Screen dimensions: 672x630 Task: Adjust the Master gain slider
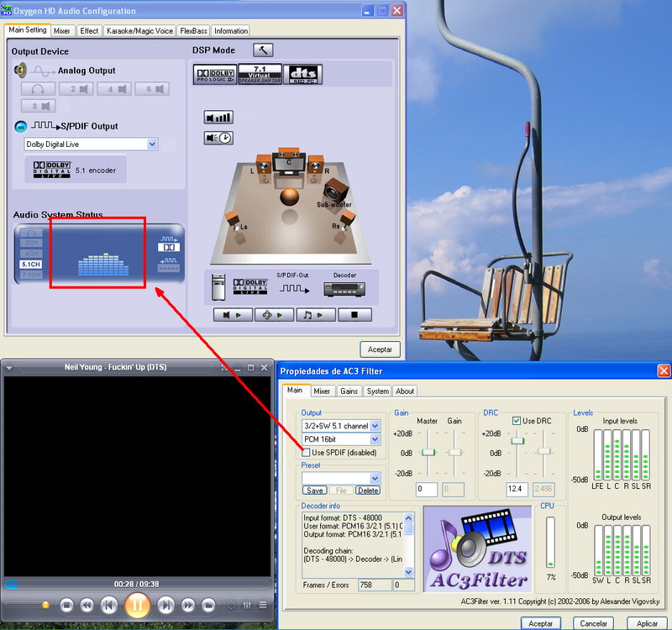[x=428, y=453]
